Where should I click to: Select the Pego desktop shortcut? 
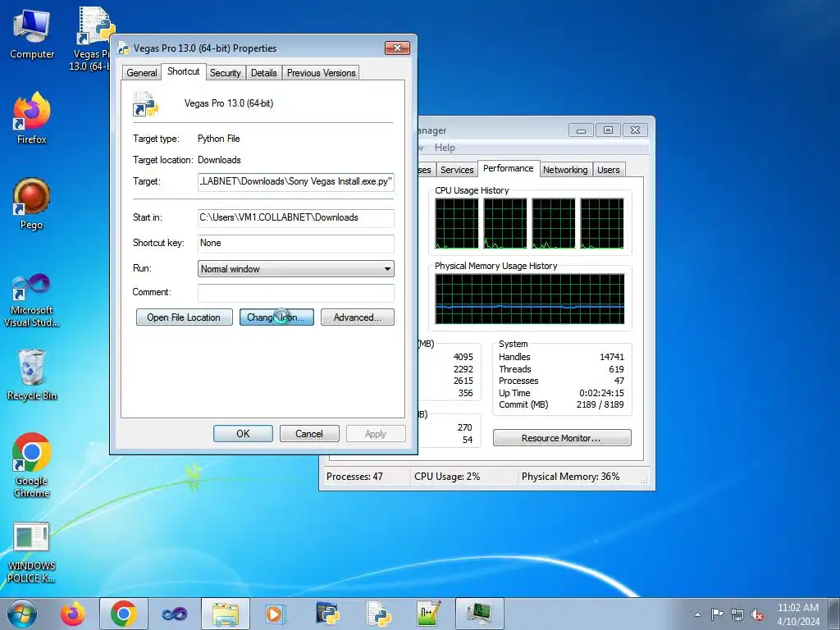(x=32, y=204)
